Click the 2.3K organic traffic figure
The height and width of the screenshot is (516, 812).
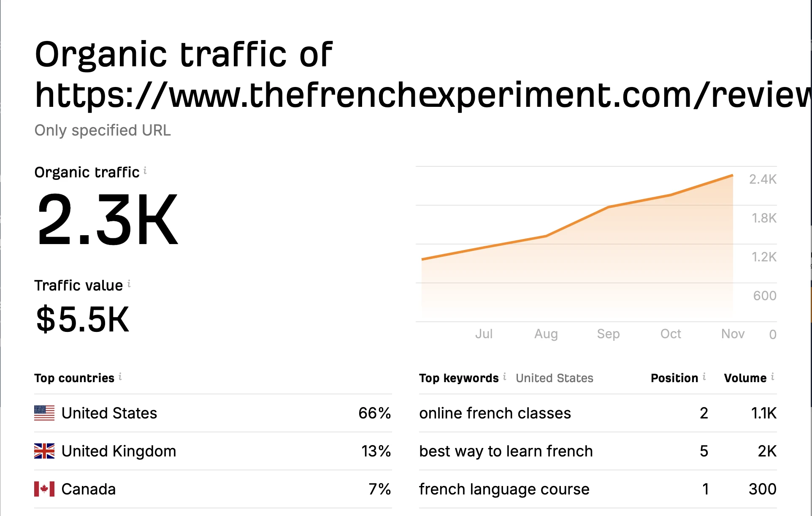[107, 220]
